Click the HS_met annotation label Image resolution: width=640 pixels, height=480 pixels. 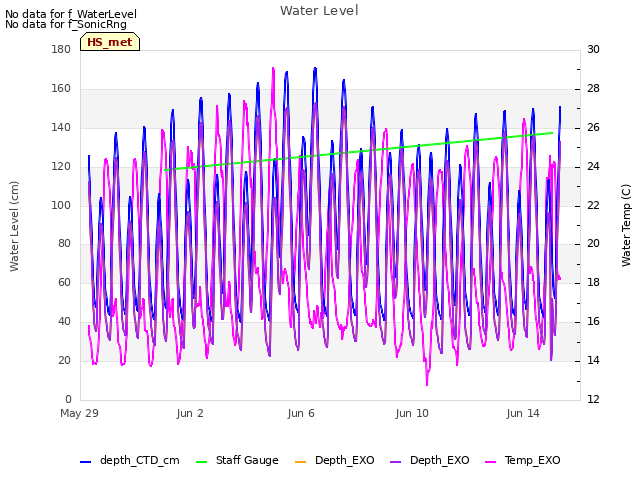(x=110, y=42)
